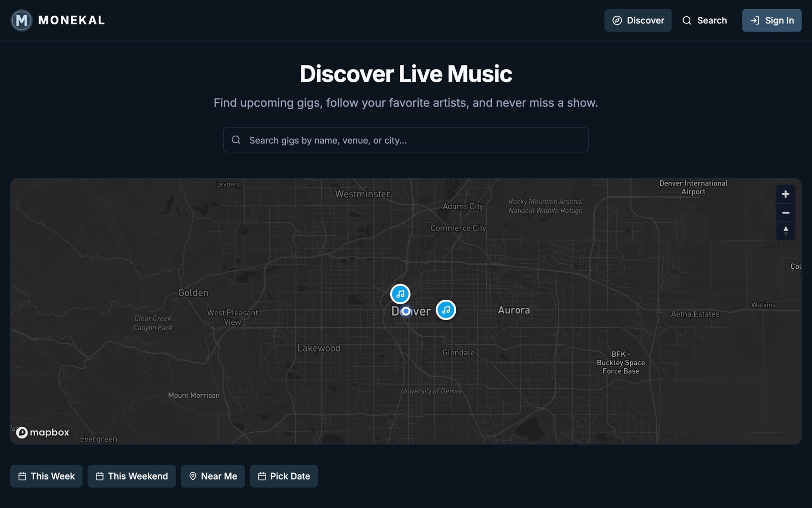
Task: Click the University of Denver label
Action: tap(432, 391)
